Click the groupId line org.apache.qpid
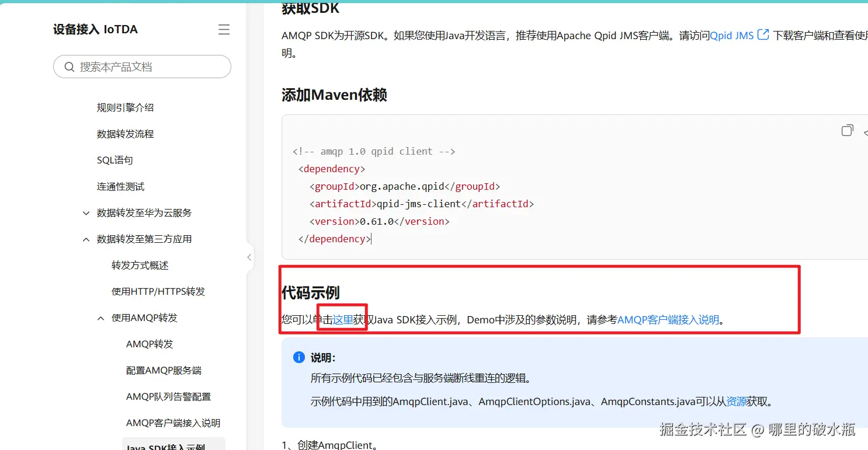Image resolution: width=868 pixels, height=450 pixels. click(x=405, y=187)
